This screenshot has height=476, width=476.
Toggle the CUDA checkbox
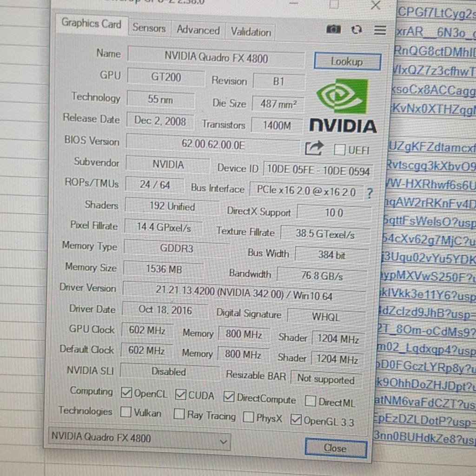tap(181, 395)
